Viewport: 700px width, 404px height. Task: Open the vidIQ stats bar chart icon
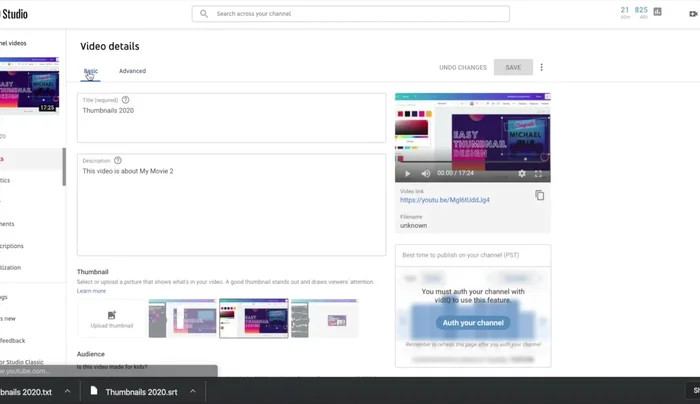(657, 13)
